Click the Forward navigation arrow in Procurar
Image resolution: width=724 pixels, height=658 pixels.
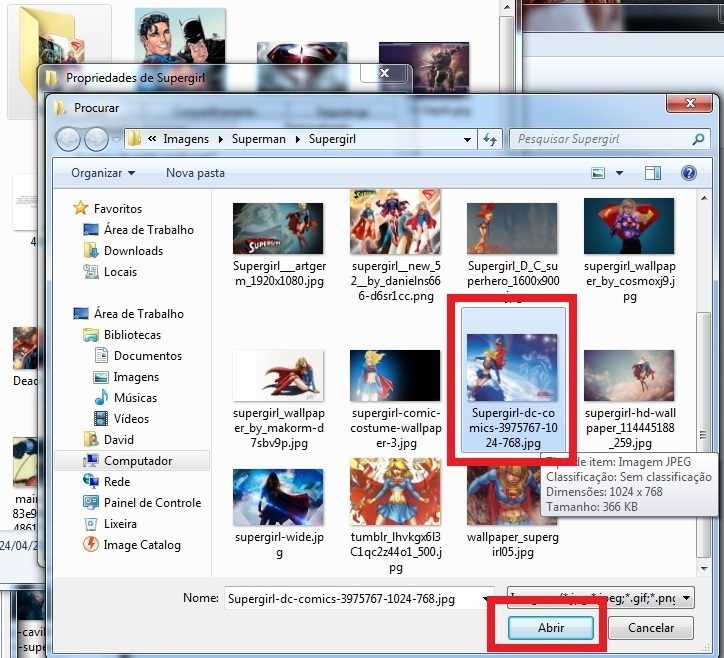tap(96, 139)
